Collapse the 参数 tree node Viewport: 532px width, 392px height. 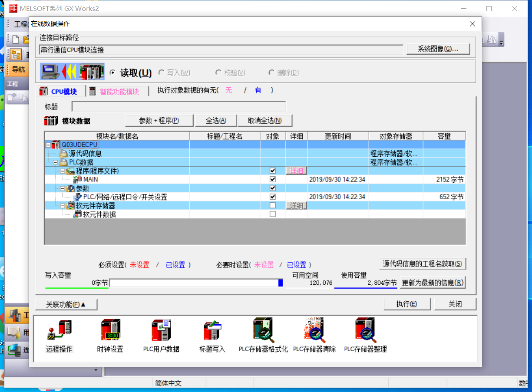62,188
